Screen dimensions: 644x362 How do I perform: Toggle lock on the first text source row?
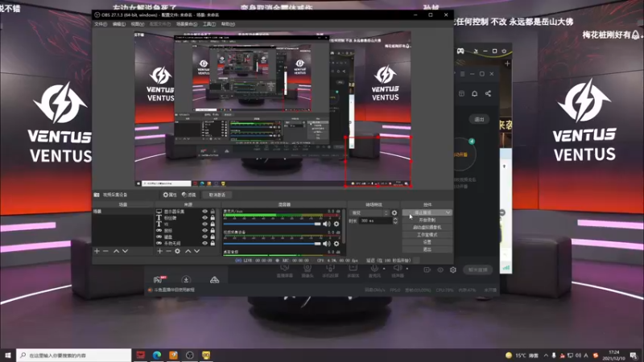pyautogui.click(x=213, y=218)
